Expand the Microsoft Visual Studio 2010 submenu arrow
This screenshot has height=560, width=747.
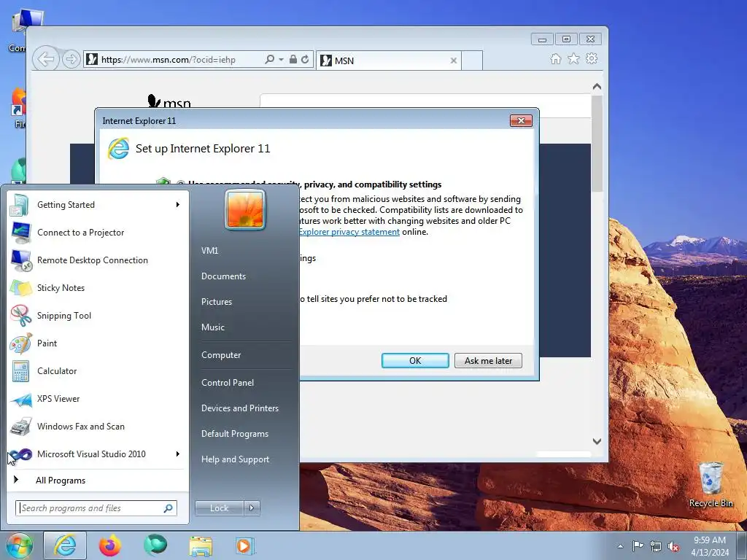tap(178, 454)
